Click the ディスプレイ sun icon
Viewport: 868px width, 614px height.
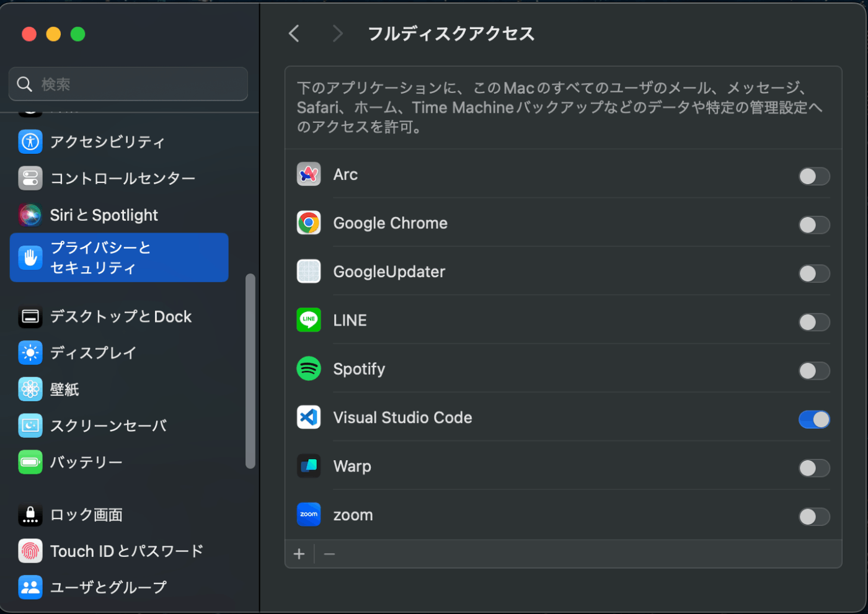pyautogui.click(x=30, y=353)
